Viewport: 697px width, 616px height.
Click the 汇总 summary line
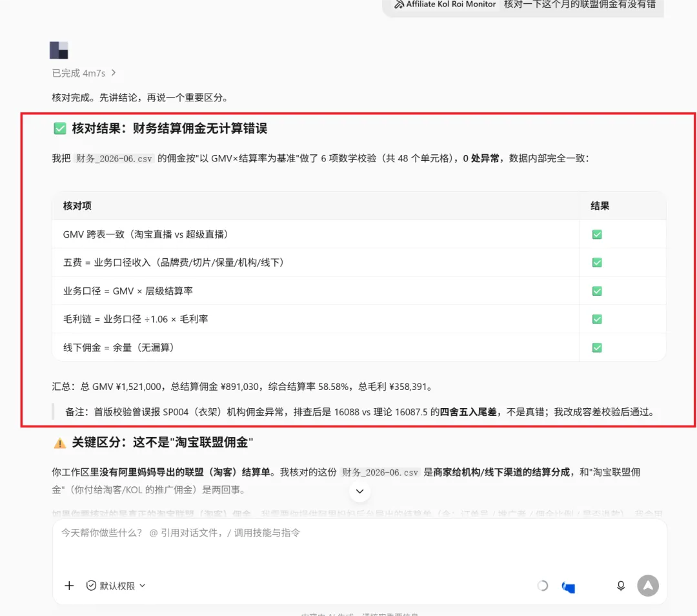click(243, 387)
